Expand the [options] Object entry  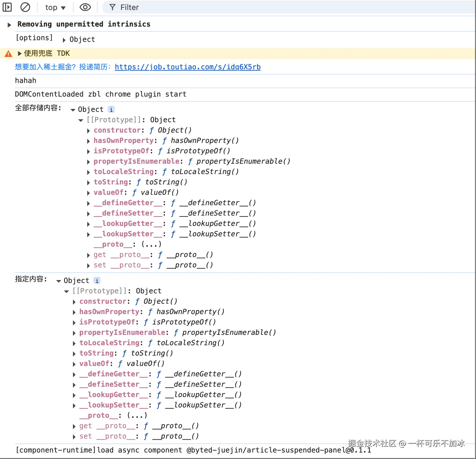(64, 40)
